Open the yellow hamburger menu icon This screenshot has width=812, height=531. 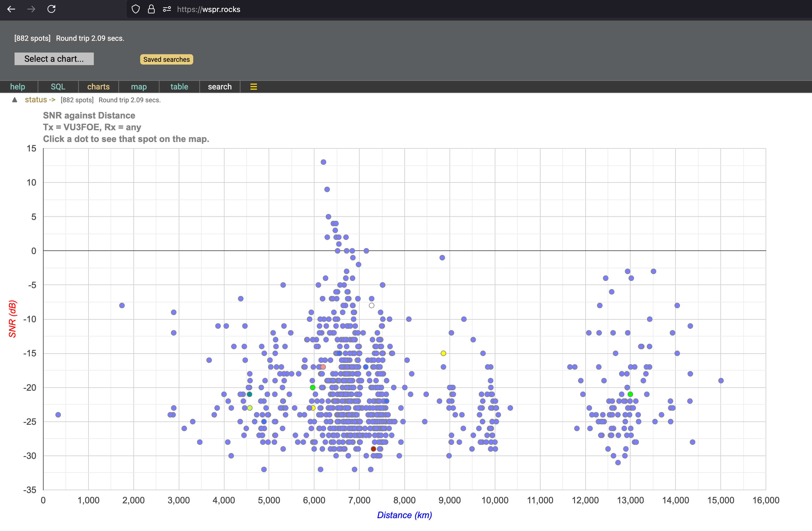coord(254,87)
